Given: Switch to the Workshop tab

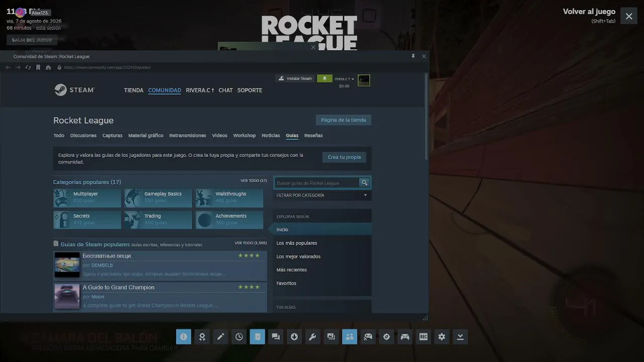Looking at the screenshot, I should (x=245, y=136).
